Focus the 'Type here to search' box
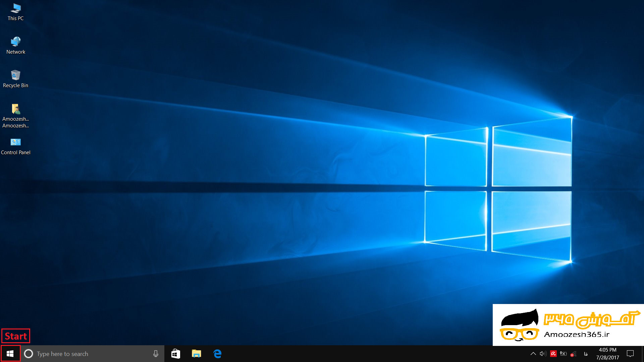The width and height of the screenshot is (644, 362). 93,354
